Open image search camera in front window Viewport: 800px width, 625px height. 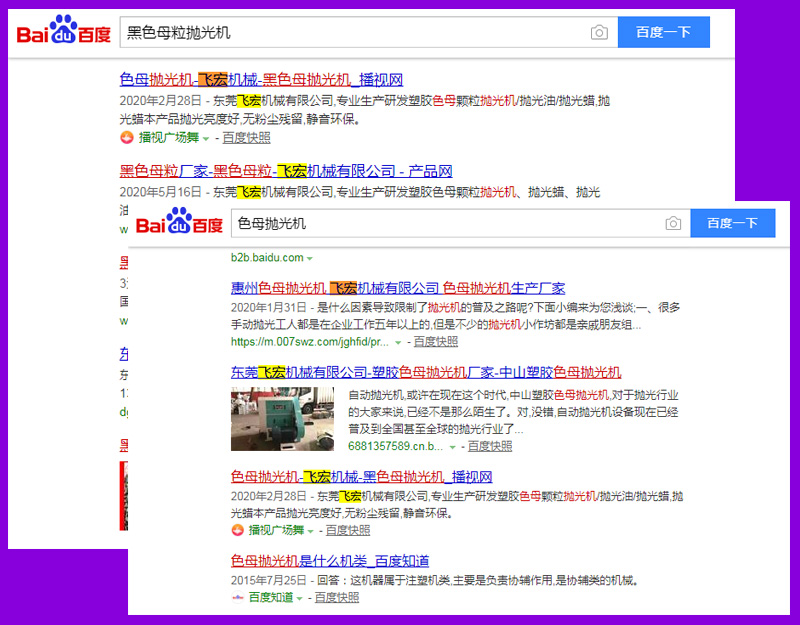coord(673,223)
